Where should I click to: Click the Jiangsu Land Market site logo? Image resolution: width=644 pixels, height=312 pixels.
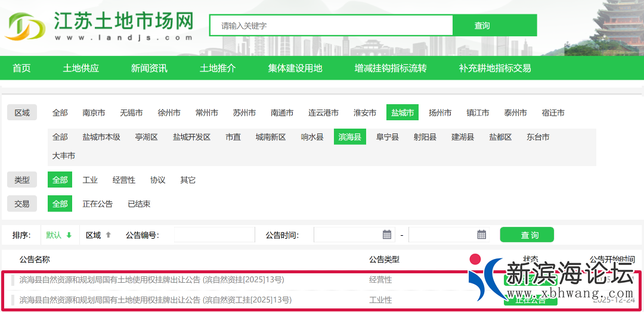click(x=100, y=26)
